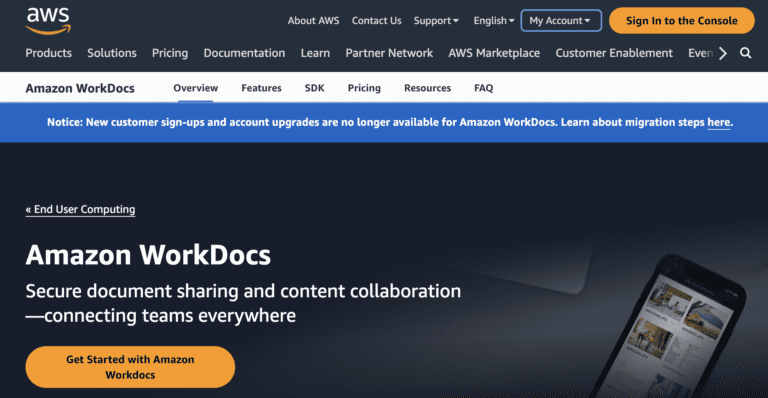
Task: Open the Solutions menu
Action: click(x=112, y=53)
